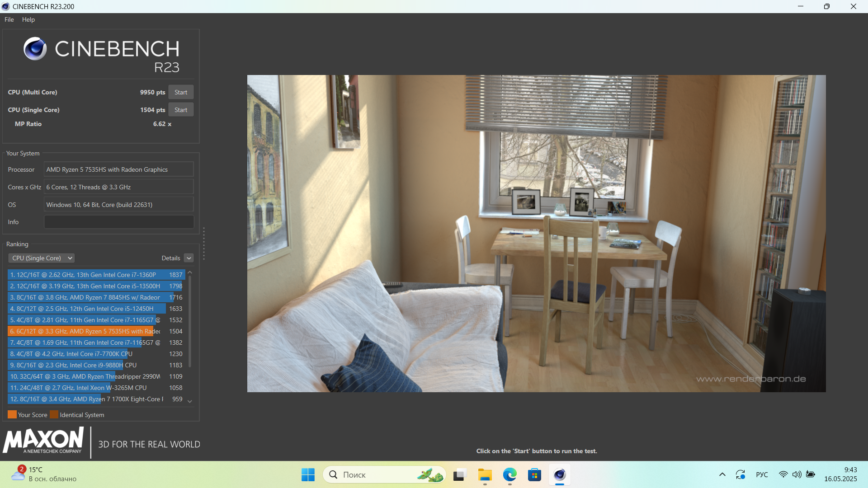
Task: Open Task View on the taskbar
Action: [x=459, y=475]
